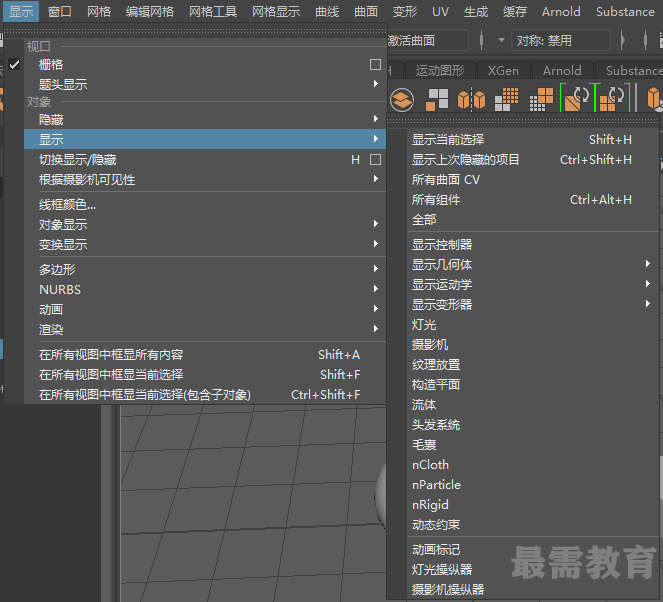Switch to the XGen shelf tab

(503, 71)
